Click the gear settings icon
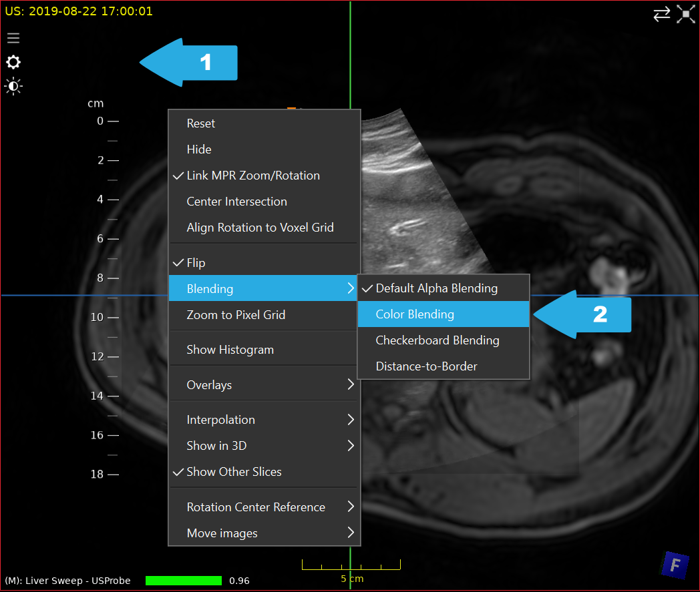 13,62
